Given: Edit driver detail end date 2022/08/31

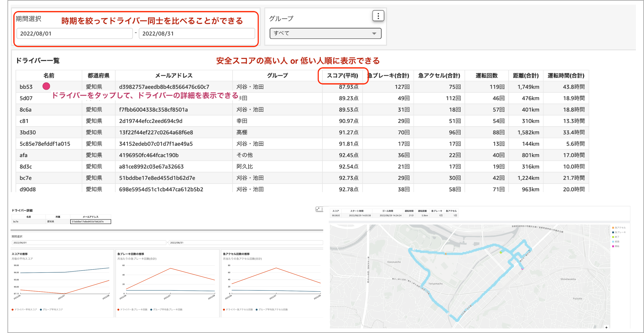Looking at the screenshot, I should pos(246,243).
